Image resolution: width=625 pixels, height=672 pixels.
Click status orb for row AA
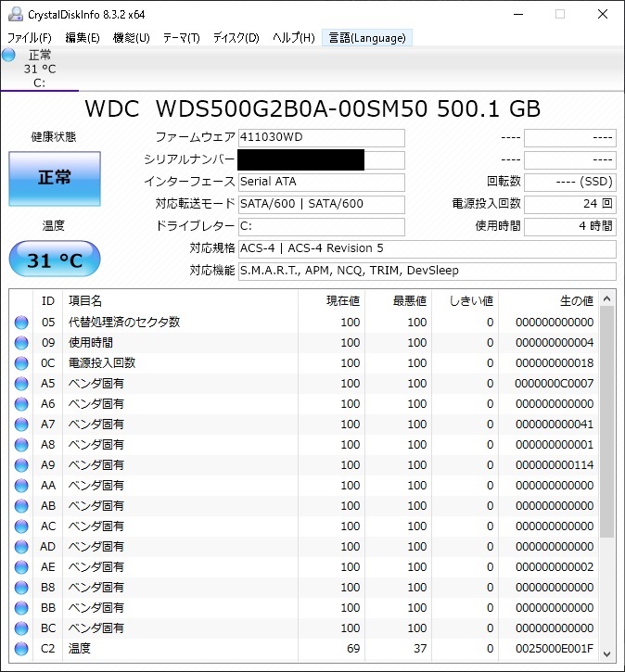point(21,486)
